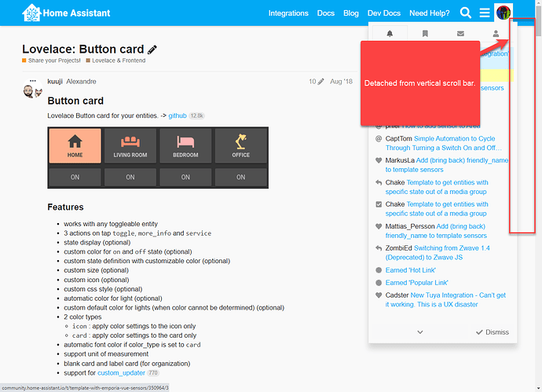Screen dimensions: 542x392
Task: Click the 12.8k github click counter
Action: (196, 115)
